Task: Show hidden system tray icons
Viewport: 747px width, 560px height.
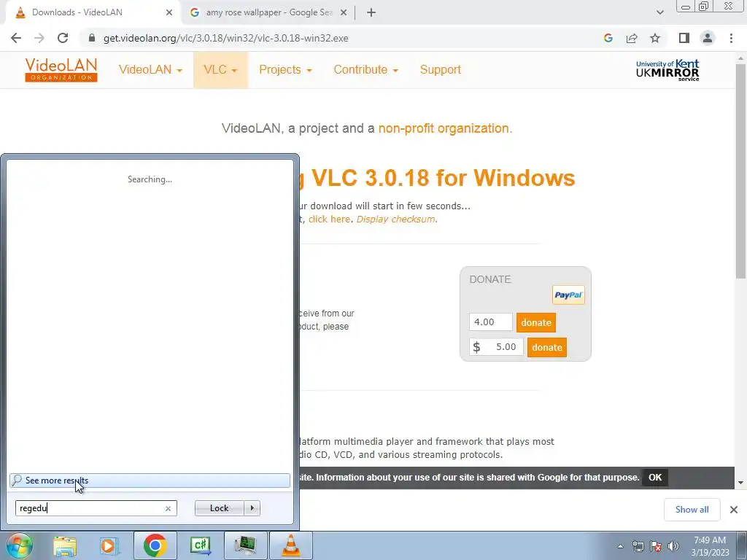Action: [x=620, y=546]
